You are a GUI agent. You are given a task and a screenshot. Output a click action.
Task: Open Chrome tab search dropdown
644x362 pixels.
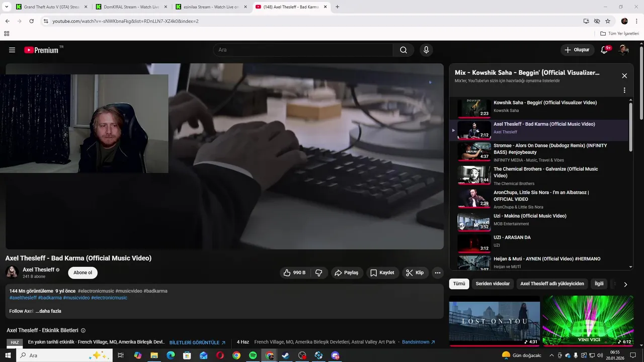tap(7, 7)
